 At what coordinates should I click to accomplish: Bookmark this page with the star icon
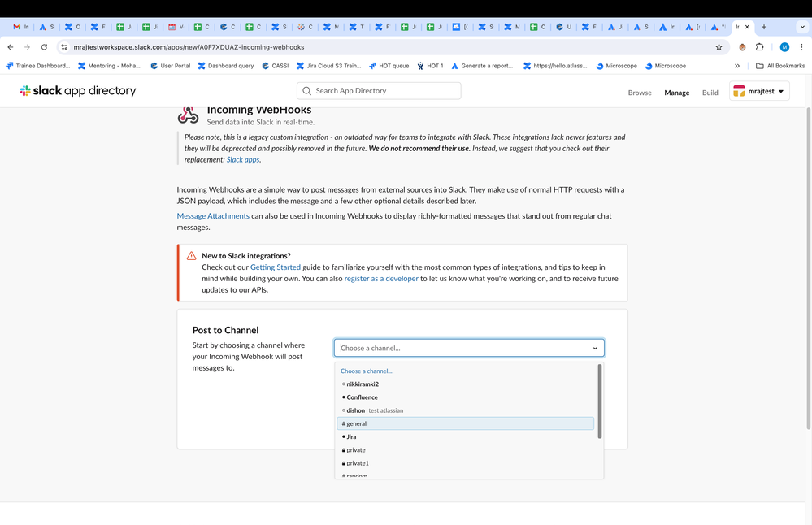click(719, 47)
